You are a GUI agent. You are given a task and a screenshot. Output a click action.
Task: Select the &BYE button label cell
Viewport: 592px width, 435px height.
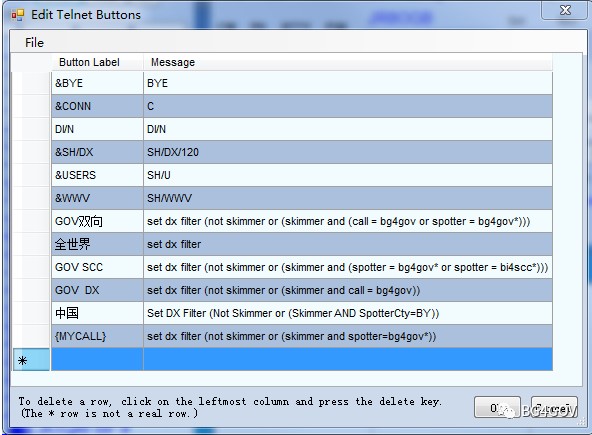pyautogui.click(x=97, y=83)
